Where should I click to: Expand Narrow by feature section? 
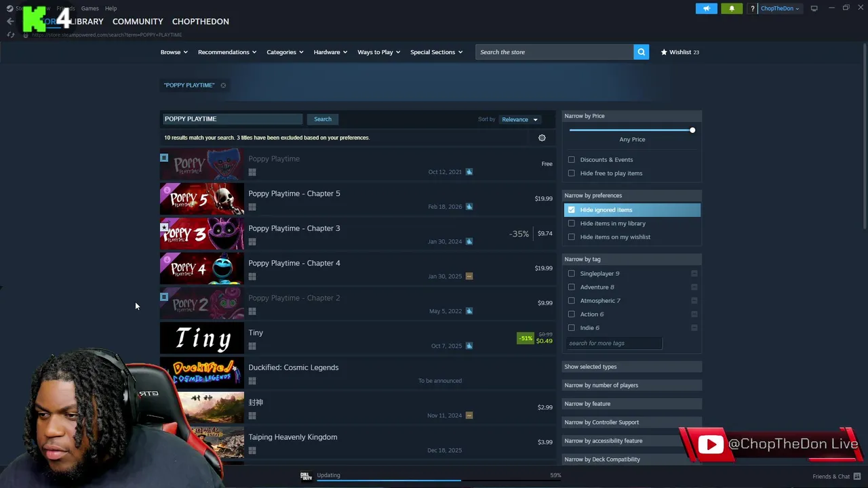632,404
